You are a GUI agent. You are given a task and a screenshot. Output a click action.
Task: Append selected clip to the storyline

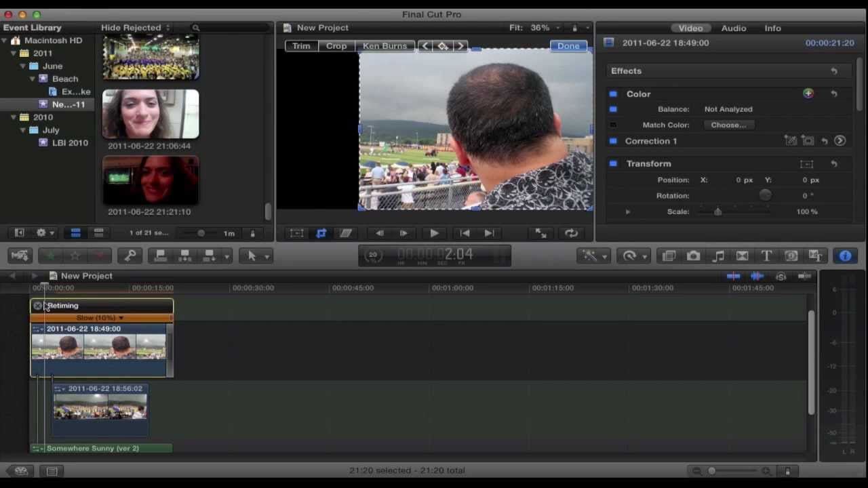point(210,256)
